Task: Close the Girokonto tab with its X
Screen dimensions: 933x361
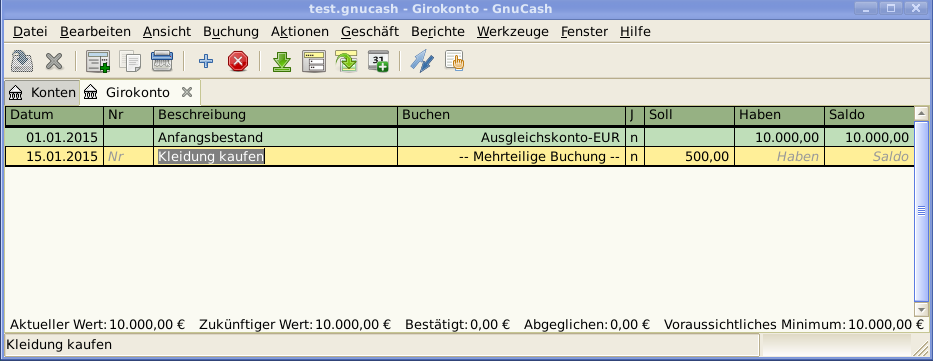Action: [186, 92]
